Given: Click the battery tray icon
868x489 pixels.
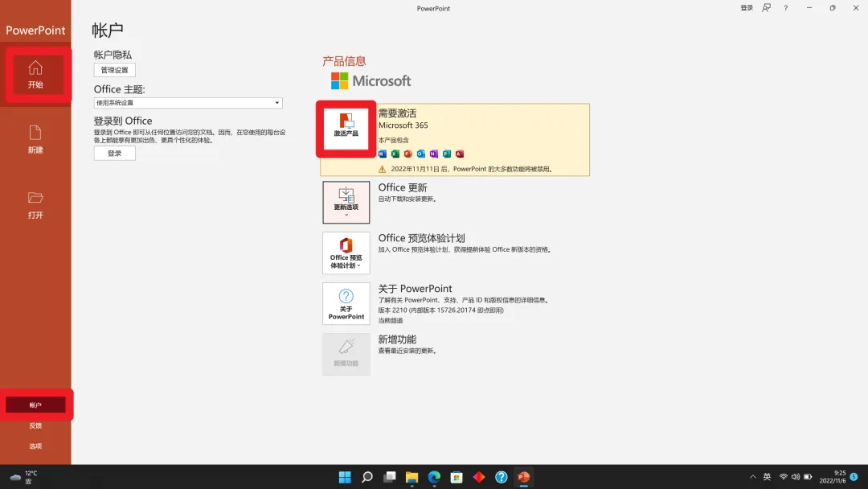Looking at the screenshot, I should pos(808,477).
